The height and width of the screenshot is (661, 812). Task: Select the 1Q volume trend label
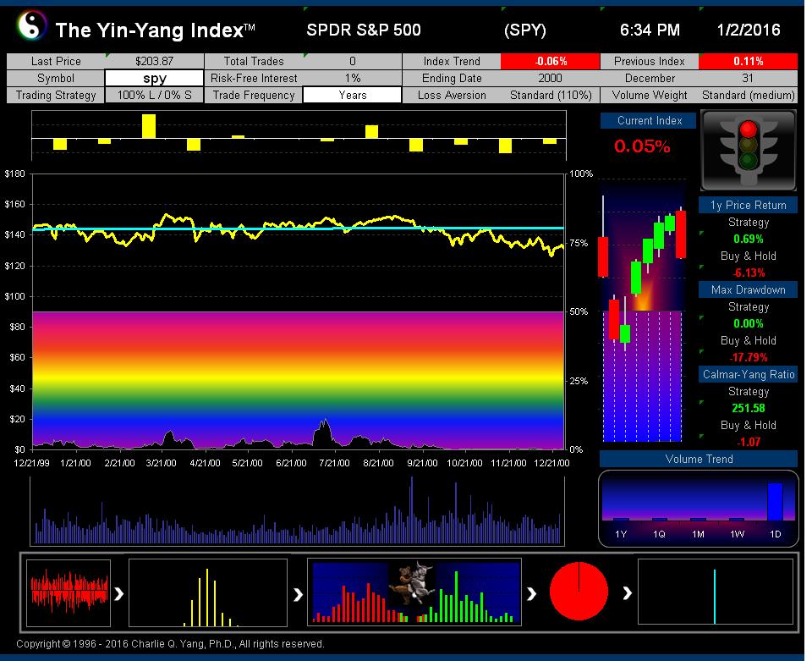click(x=659, y=534)
